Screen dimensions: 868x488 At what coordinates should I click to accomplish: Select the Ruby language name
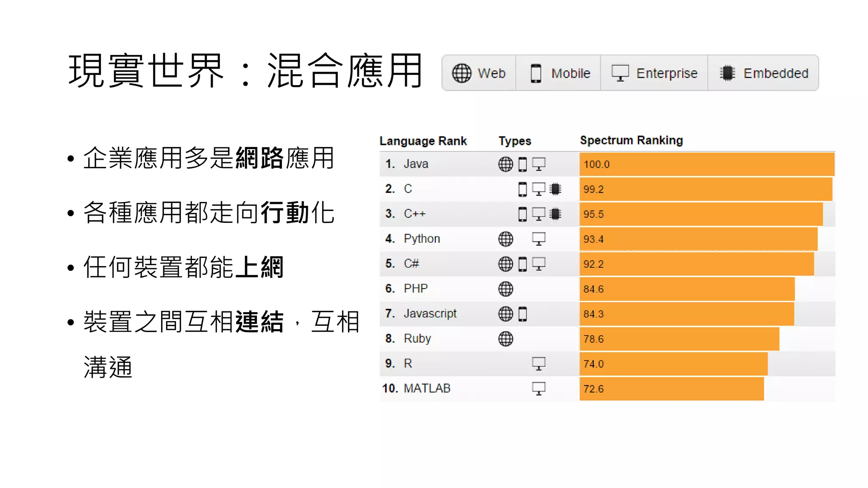[x=417, y=339]
